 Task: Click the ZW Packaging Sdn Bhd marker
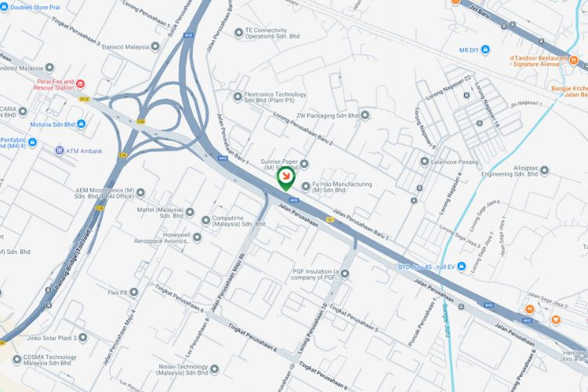[x=365, y=115]
